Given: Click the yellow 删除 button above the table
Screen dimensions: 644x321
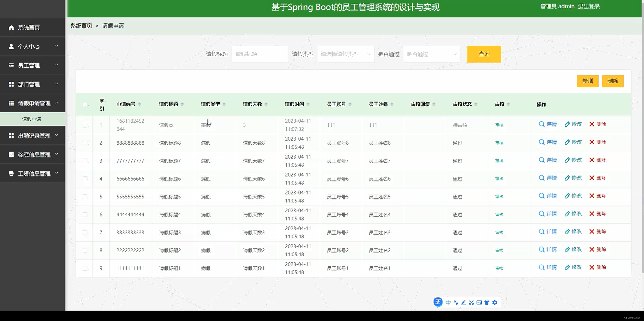Looking at the screenshot, I should point(613,81).
